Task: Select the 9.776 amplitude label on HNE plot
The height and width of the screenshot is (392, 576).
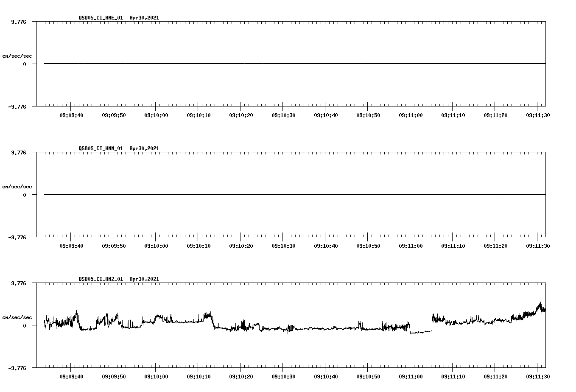Action: click(x=19, y=21)
